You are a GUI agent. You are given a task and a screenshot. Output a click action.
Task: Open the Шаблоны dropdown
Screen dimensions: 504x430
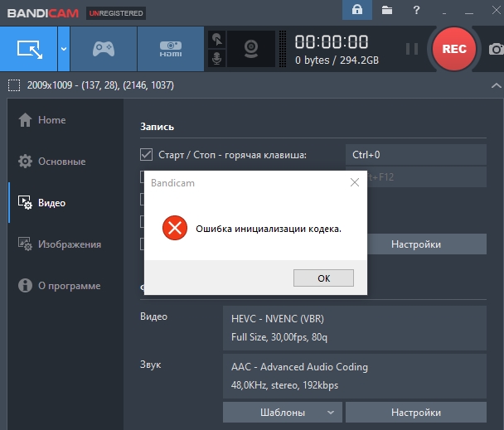click(283, 413)
